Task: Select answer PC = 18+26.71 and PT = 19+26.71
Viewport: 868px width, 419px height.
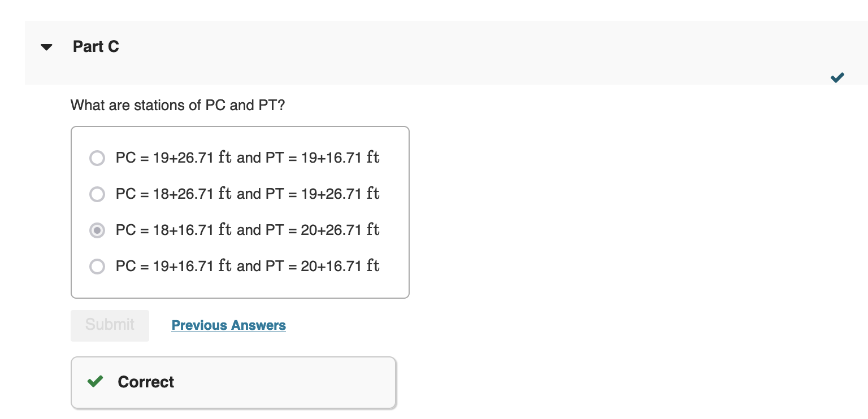Action: [97, 194]
